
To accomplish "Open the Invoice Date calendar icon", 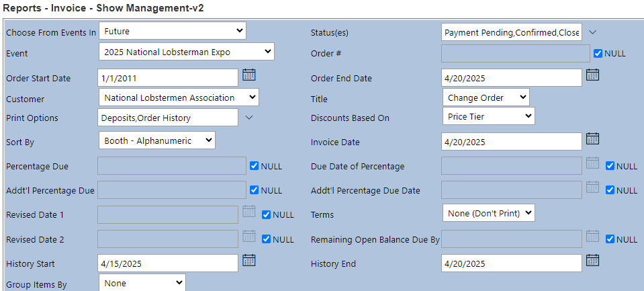I will pos(592,139).
